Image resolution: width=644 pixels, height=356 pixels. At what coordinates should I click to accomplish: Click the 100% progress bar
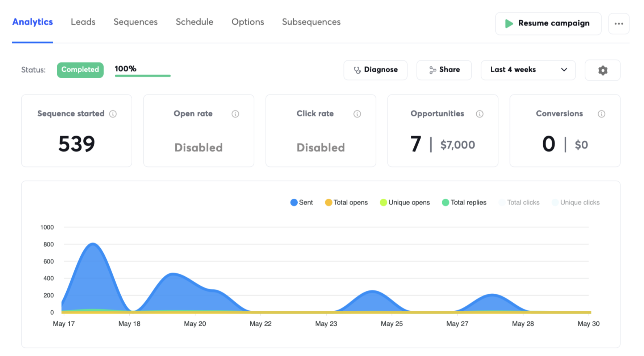coord(143,75)
